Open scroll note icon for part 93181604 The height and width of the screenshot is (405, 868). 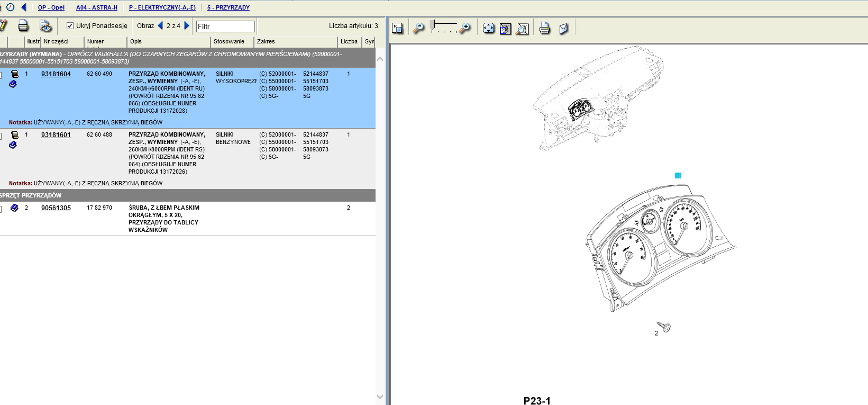[x=15, y=74]
